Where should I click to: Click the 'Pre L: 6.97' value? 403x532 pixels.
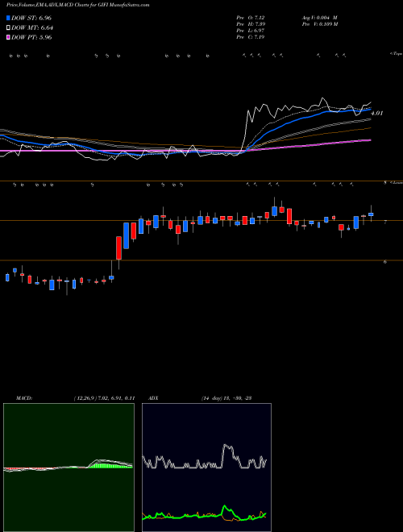tap(251, 31)
